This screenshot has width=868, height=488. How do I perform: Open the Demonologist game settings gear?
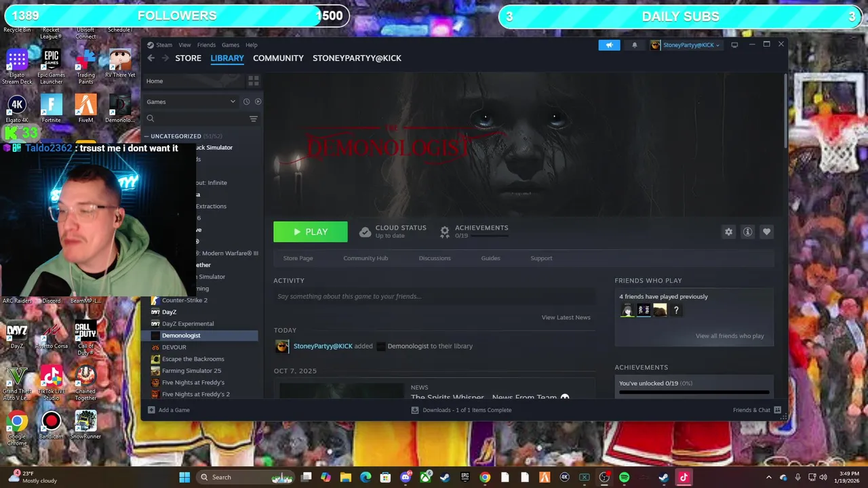pyautogui.click(x=728, y=232)
